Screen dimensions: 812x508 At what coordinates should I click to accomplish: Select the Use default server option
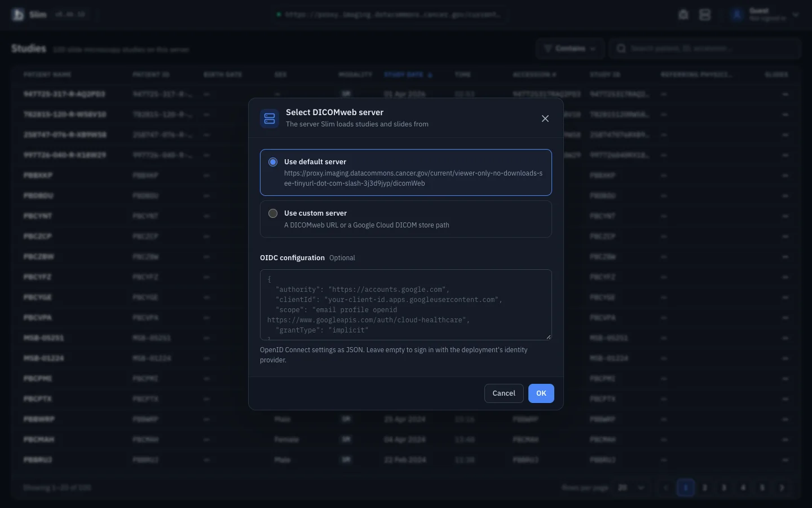click(405, 172)
